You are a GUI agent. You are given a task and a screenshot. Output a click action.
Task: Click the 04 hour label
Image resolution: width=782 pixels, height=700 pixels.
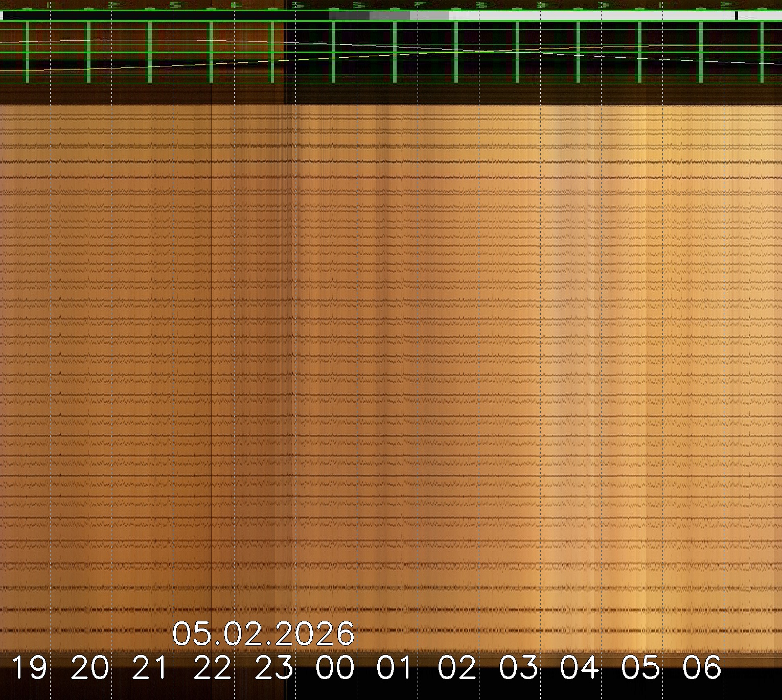click(579, 668)
